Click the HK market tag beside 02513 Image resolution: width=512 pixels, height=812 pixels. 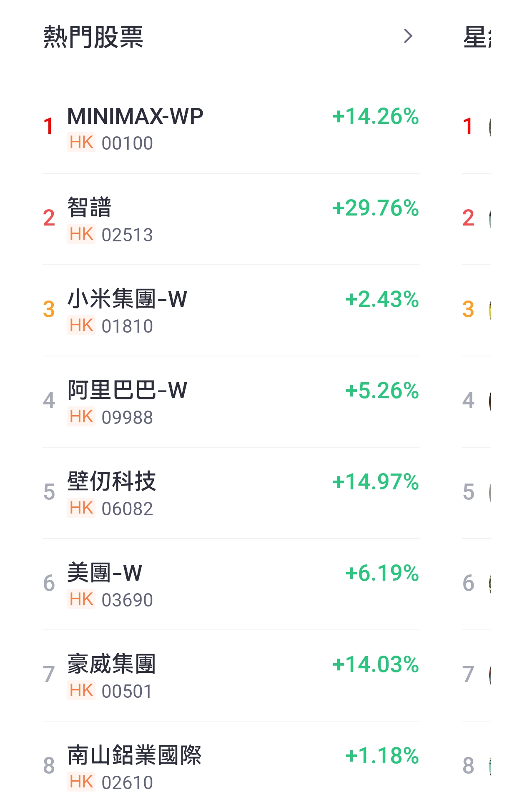[81, 234]
